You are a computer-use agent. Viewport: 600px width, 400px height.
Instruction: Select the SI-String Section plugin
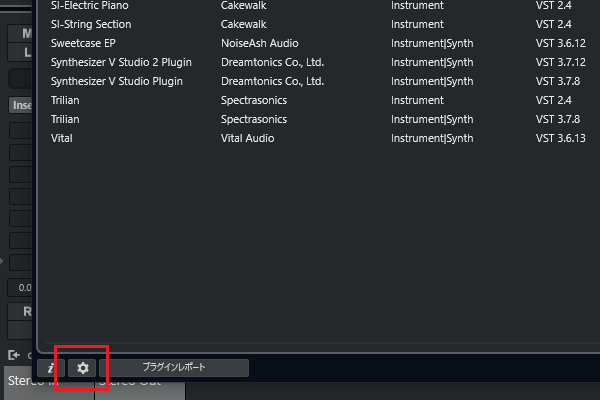(x=91, y=24)
